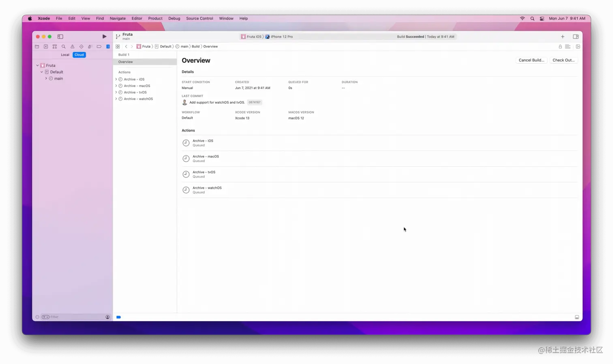Screen dimensions: 613x364
Task: Toggle the inspector panel icon
Action: (576, 36)
